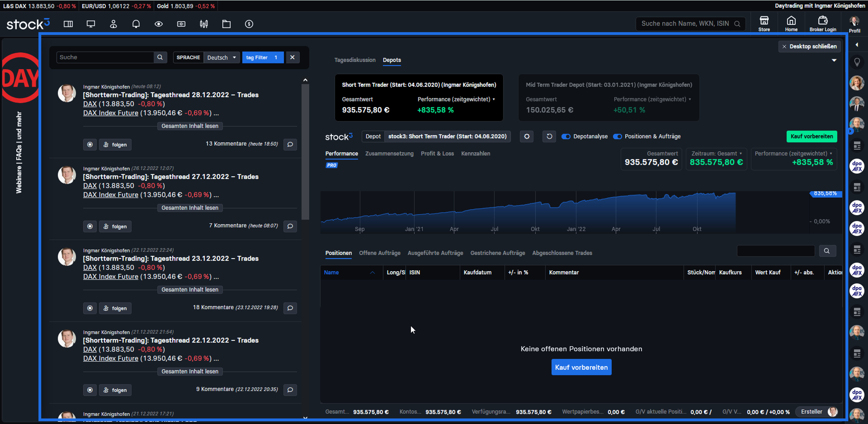Screen dimensions: 868x424
Task: Open the watchlist eye icon in toolbar
Action: [158, 24]
